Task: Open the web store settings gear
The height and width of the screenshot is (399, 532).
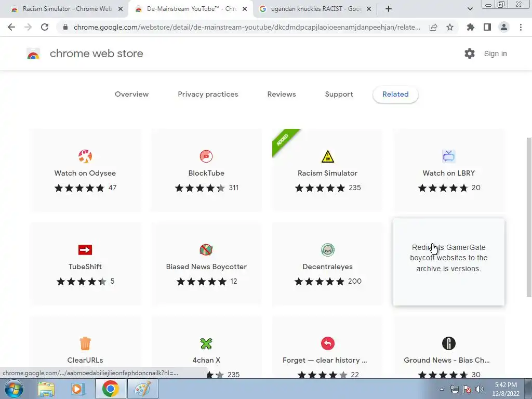Action: coord(470,54)
